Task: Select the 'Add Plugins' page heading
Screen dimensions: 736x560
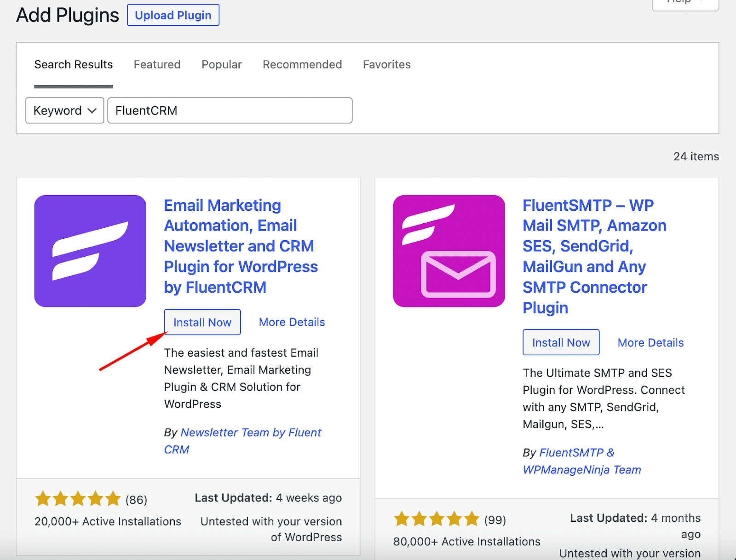Action: [x=68, y=15]
